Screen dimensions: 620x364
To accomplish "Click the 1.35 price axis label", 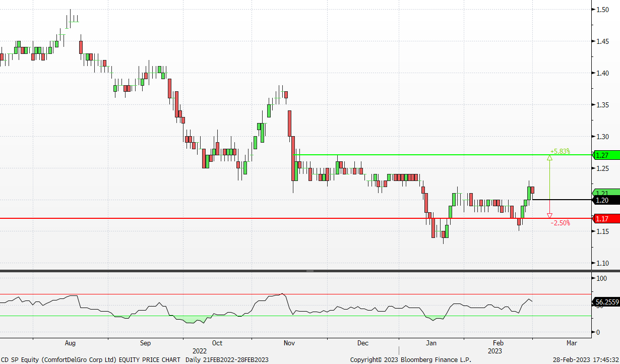I will pyautogui.click(x=603, y=105).
